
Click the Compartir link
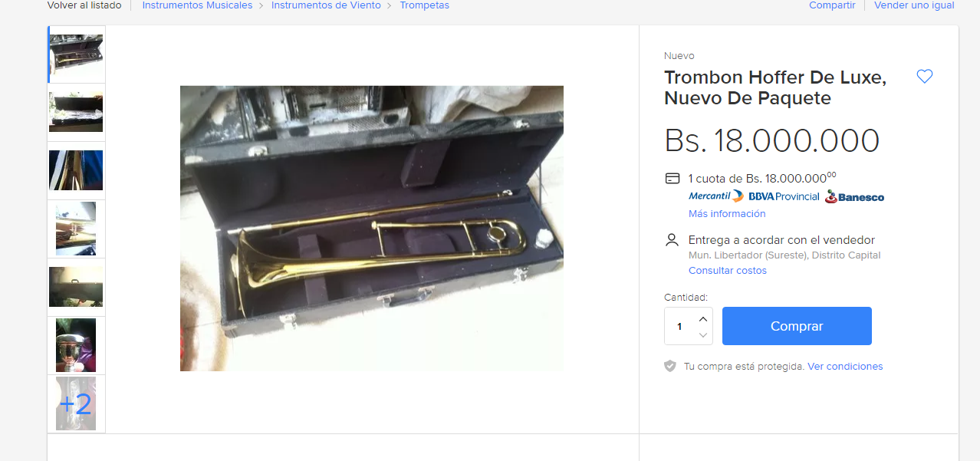click(832, 5)
